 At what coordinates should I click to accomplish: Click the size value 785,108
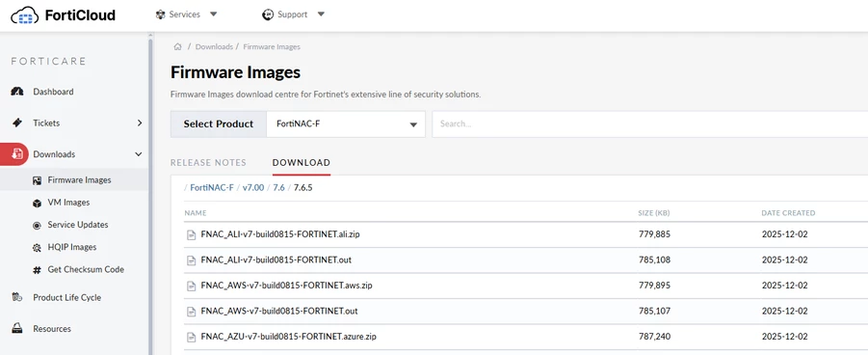(654, 259)
